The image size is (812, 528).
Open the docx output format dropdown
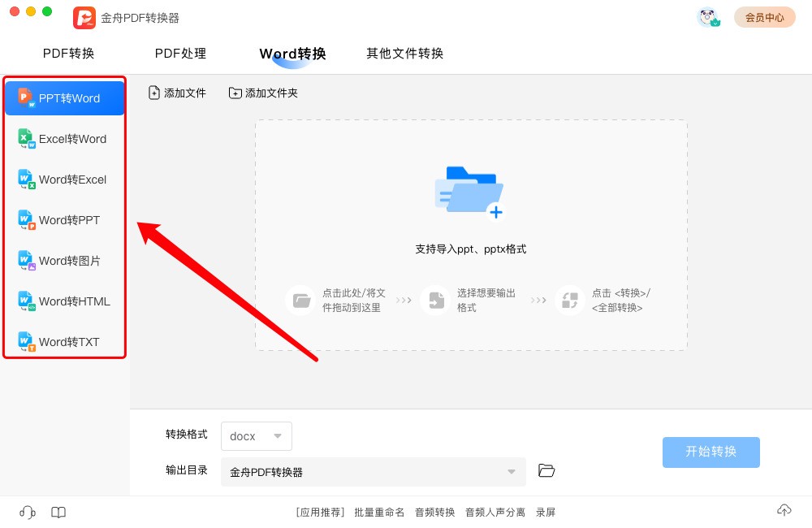(256, 436)
